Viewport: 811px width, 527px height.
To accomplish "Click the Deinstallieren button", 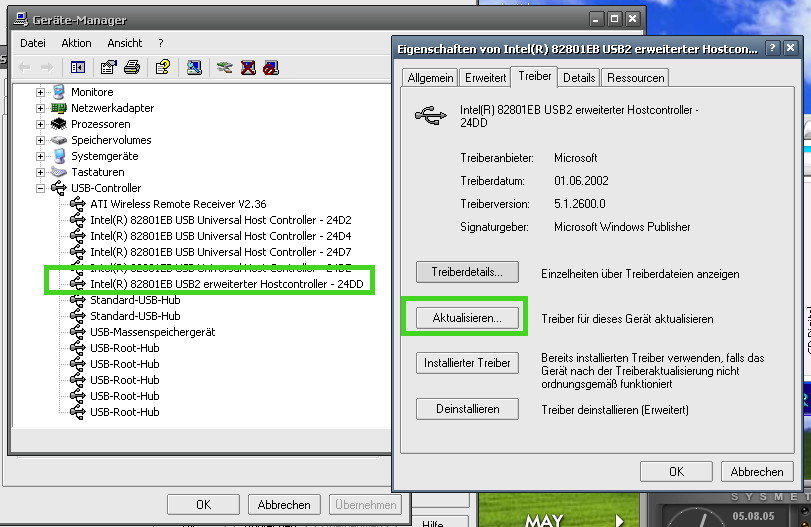I will 467,409.
